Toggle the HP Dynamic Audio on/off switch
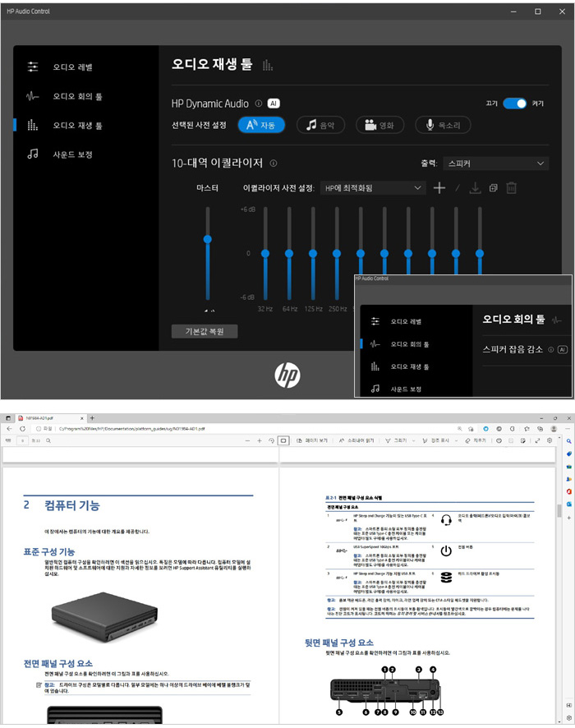The image size is (575, 728). [x=515, y=103]
